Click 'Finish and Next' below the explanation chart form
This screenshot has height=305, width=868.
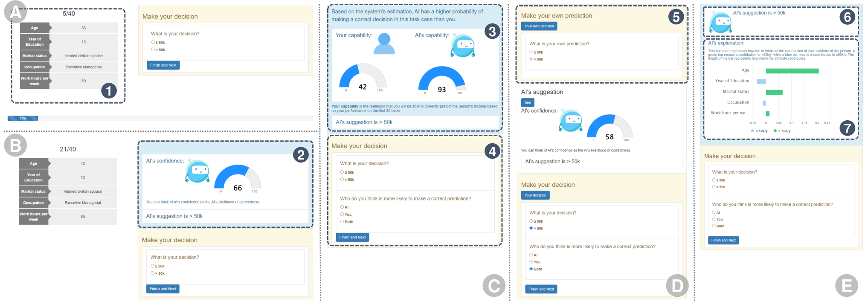click(723, 240)
